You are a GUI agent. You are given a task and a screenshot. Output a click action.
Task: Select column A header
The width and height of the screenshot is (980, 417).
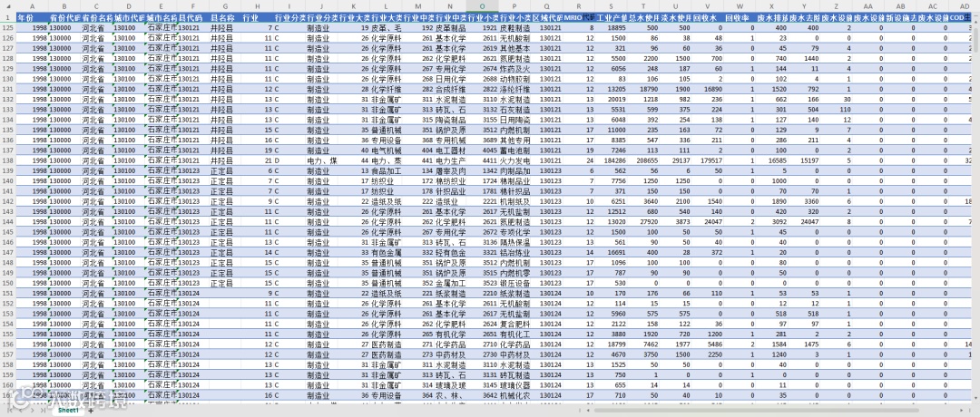(x=33, y=5)
